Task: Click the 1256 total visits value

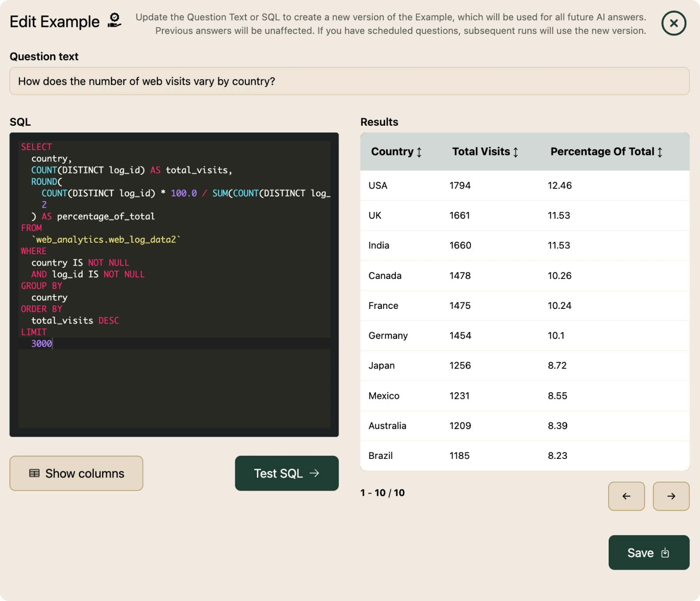Action: (x=460, y=365)
